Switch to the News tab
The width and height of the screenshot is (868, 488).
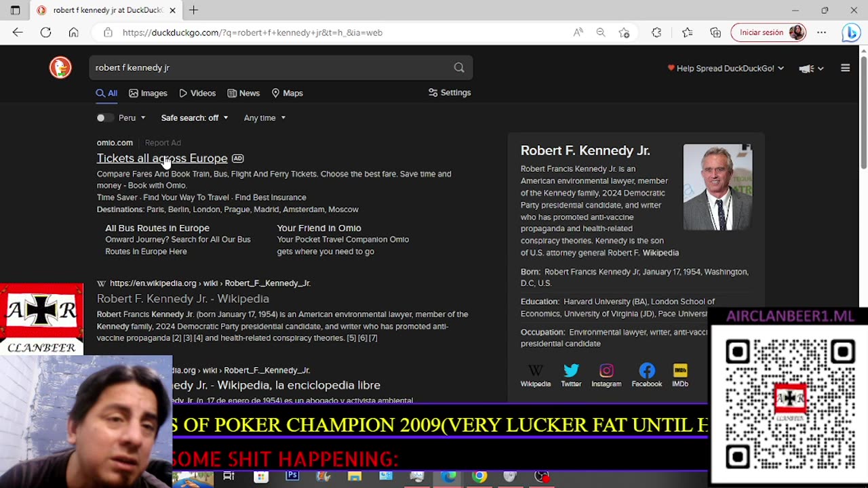coord(243,94)
